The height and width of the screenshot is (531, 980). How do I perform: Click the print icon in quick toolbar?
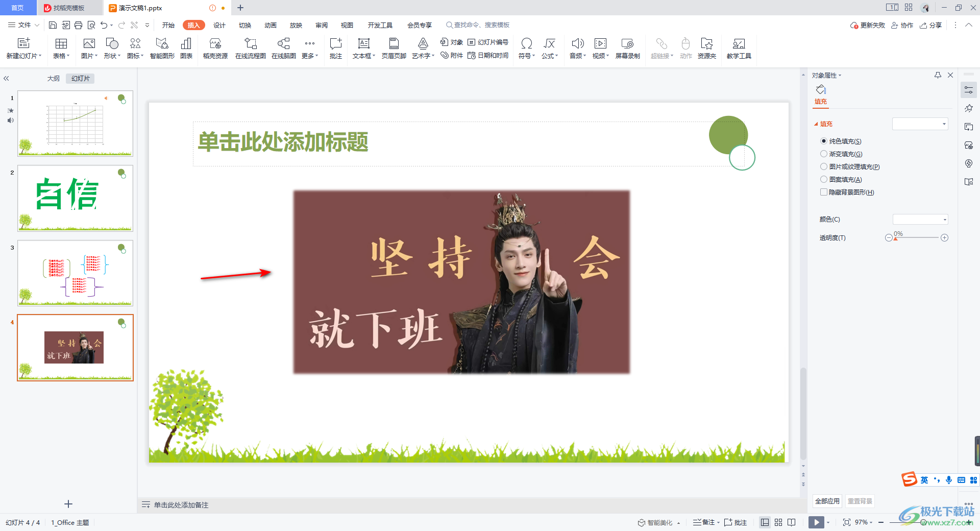[x=78, y=25]
